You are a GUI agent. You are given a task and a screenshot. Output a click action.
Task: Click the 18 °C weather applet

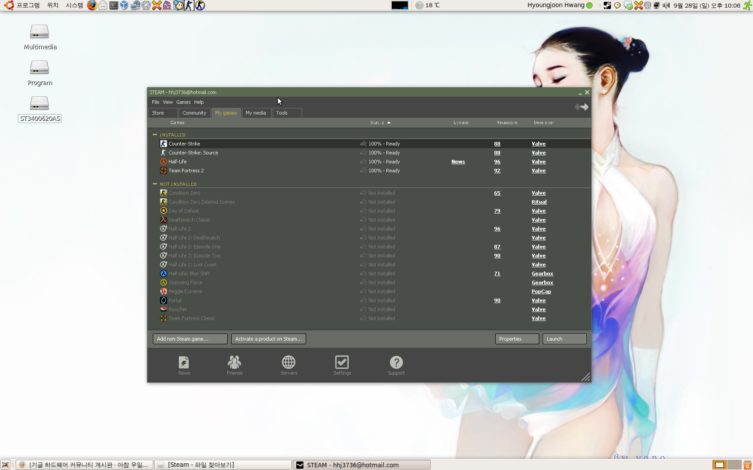pos(427,5)
